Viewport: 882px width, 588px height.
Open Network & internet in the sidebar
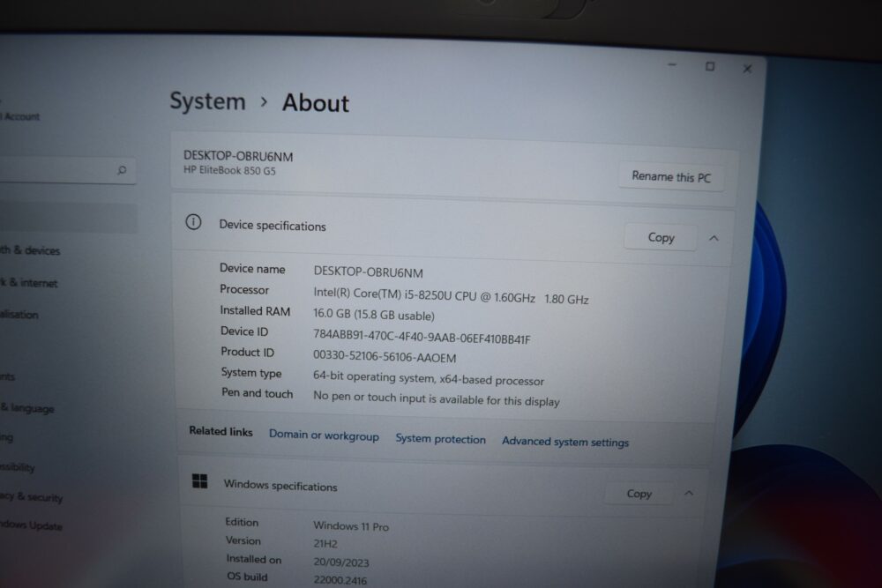pos(29,283)
